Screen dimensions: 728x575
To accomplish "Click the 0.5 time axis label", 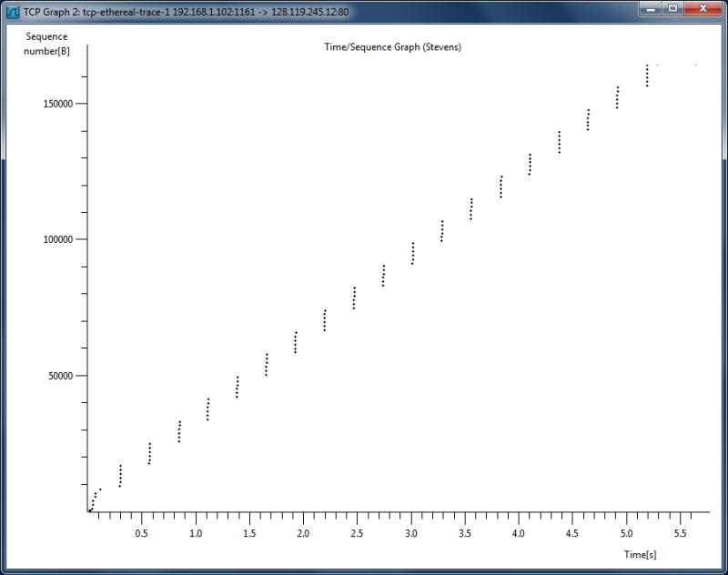I will (142, 533).
